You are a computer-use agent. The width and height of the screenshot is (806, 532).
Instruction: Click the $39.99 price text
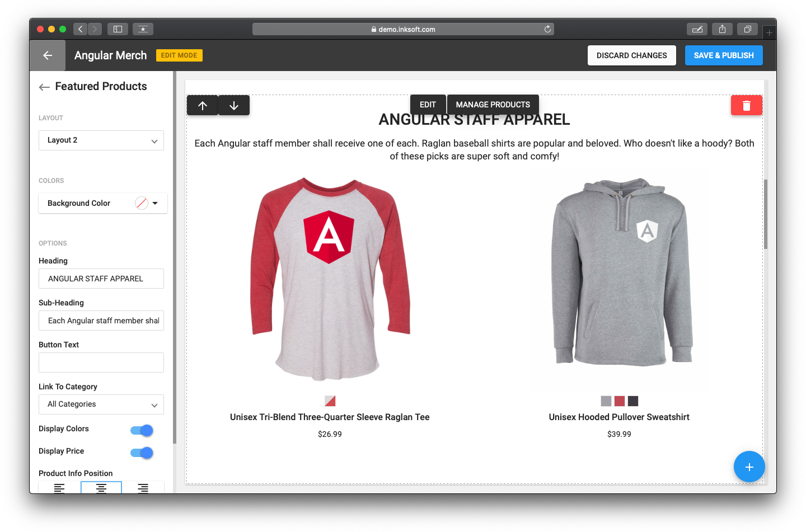click(x=619, y=434)
